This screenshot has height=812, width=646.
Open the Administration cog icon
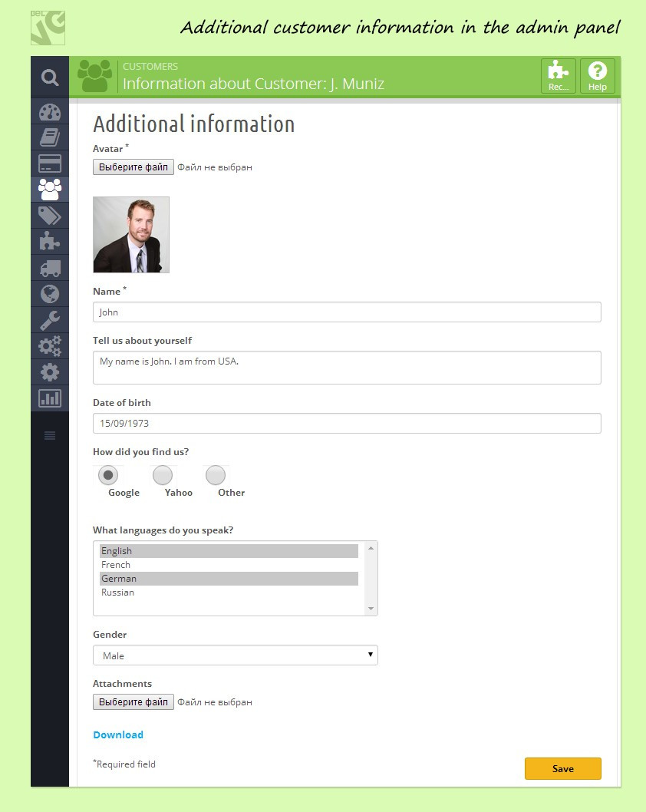click(x=50, y=372)
